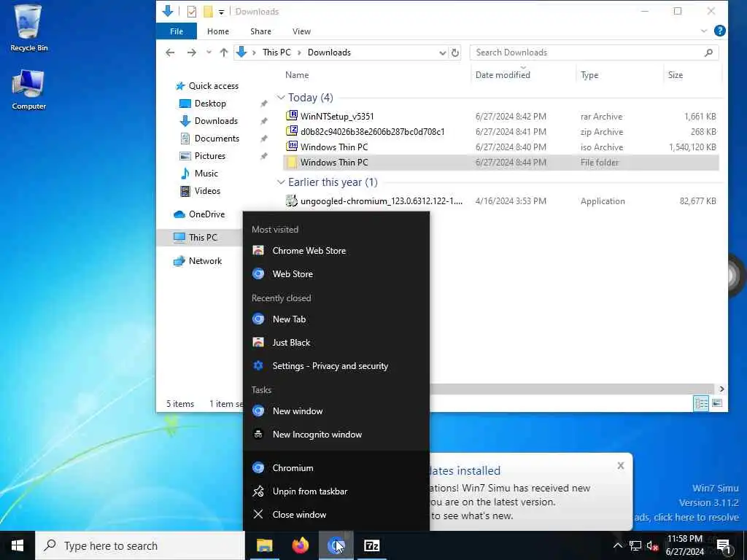This screenshot has width=747, height=560.
Task: Open the Home ribbon tab
Action: 218,31
